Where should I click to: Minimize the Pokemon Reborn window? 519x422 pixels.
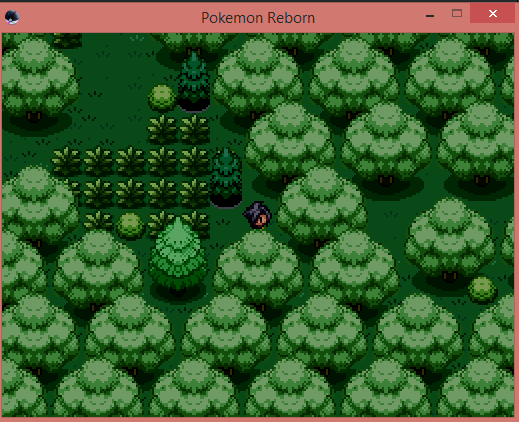(430, 15)
